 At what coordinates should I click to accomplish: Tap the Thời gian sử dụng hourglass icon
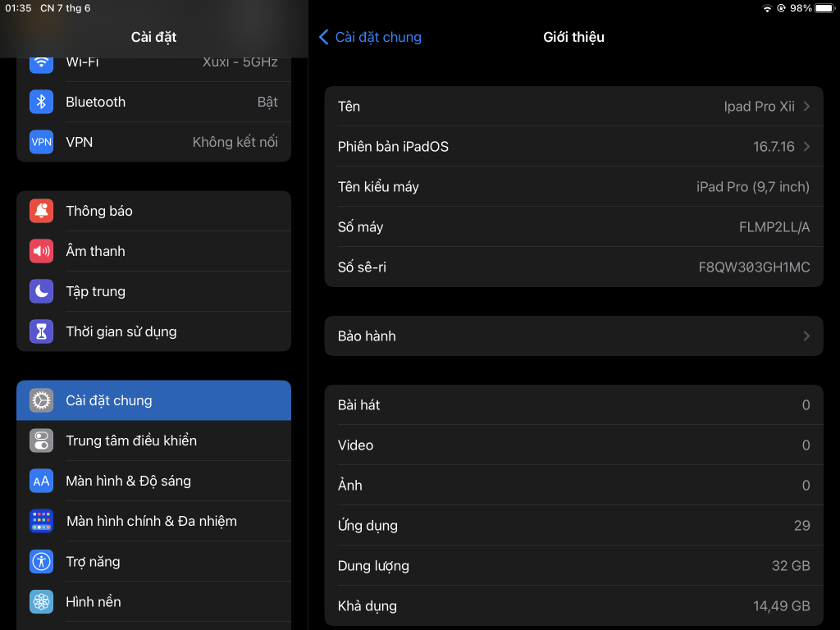point(41,331)
